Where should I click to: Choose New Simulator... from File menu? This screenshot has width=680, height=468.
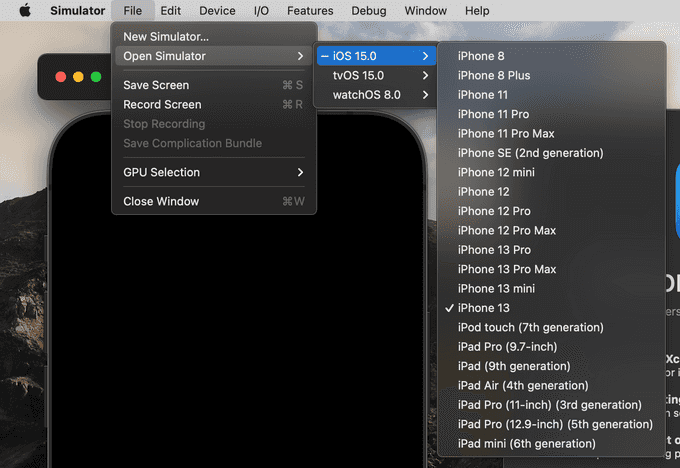click(x=214, y=36)
